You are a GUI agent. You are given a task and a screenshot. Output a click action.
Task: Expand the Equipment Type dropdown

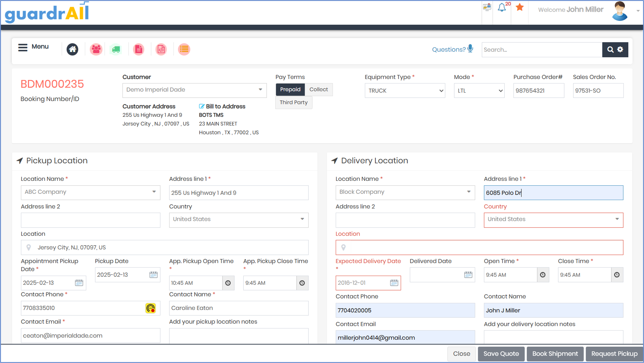click(405, 91)
